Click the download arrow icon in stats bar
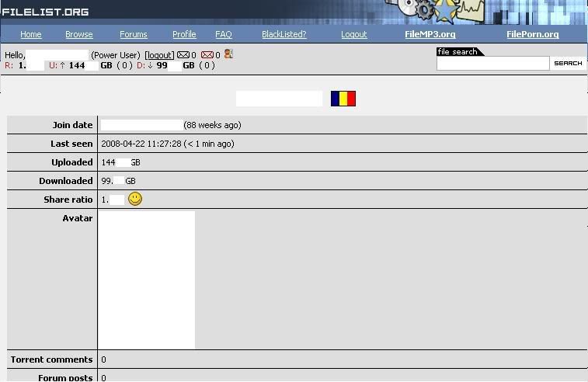The width and height of the screenshot is (588, 382). [151, 65]
